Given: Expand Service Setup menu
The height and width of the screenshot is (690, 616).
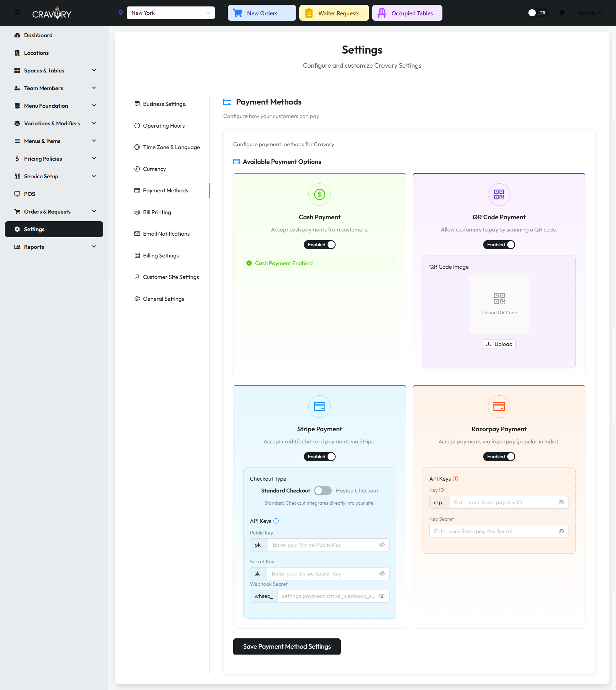Looking at the screenshot, I should 94,176.
